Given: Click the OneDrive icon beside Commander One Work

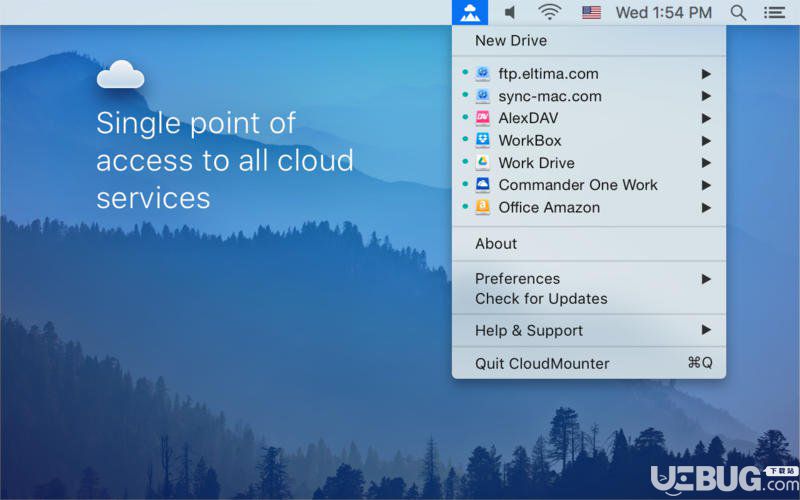Looking at the screenshot, I should point(483,185).
